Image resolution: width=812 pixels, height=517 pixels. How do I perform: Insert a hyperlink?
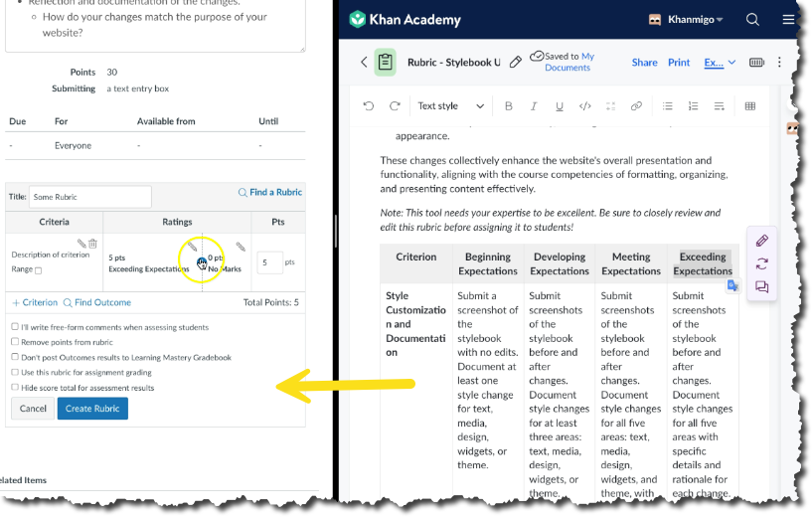(x=636, y=106)
